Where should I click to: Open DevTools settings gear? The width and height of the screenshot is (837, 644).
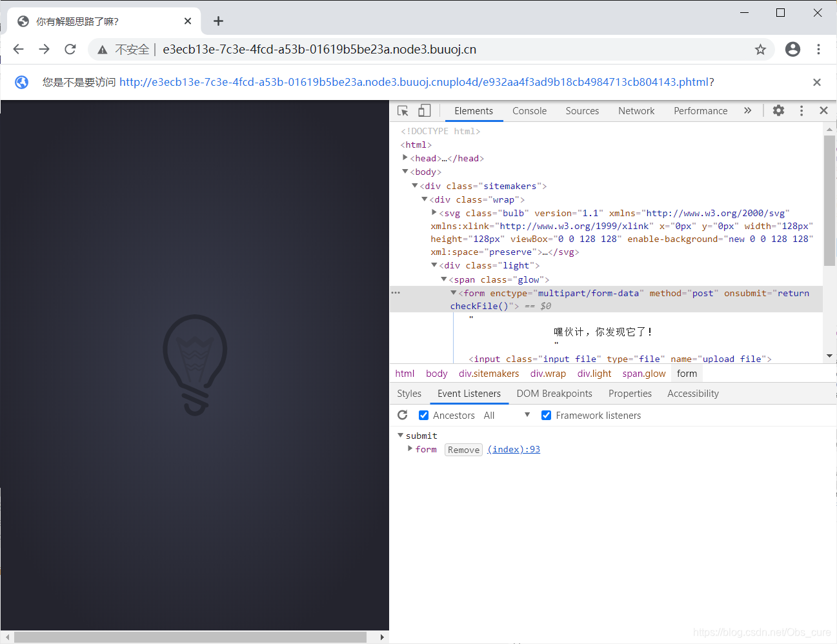778,111
